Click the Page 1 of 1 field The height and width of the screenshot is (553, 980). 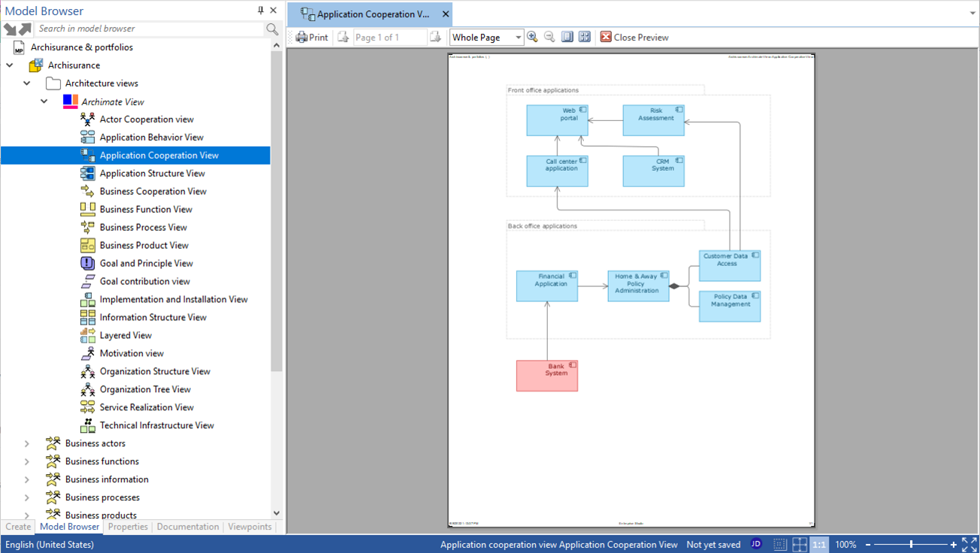(389, 37)
